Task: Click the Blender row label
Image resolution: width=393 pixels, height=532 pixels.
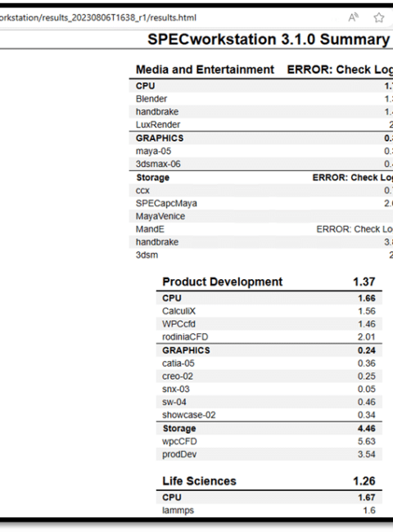Action: tap(151, 99)
